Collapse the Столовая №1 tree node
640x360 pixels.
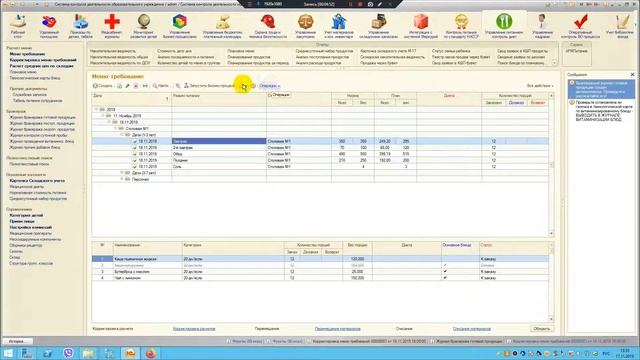[116, 129]
